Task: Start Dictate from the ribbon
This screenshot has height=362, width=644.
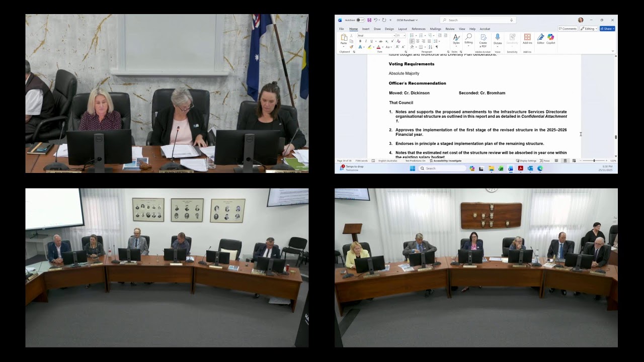Action: point(498,40)
